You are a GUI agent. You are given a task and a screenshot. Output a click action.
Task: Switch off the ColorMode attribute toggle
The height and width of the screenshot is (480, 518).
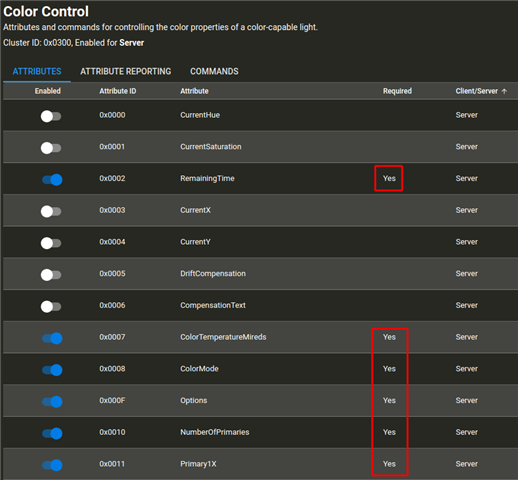pyautogui.click(x=52, y=370)
